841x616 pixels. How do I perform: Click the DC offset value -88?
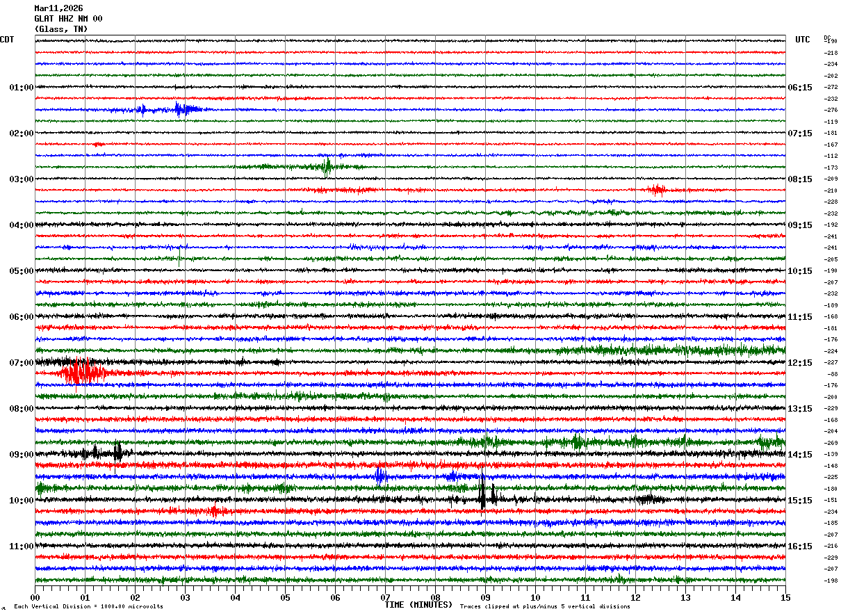pos(833,374)
